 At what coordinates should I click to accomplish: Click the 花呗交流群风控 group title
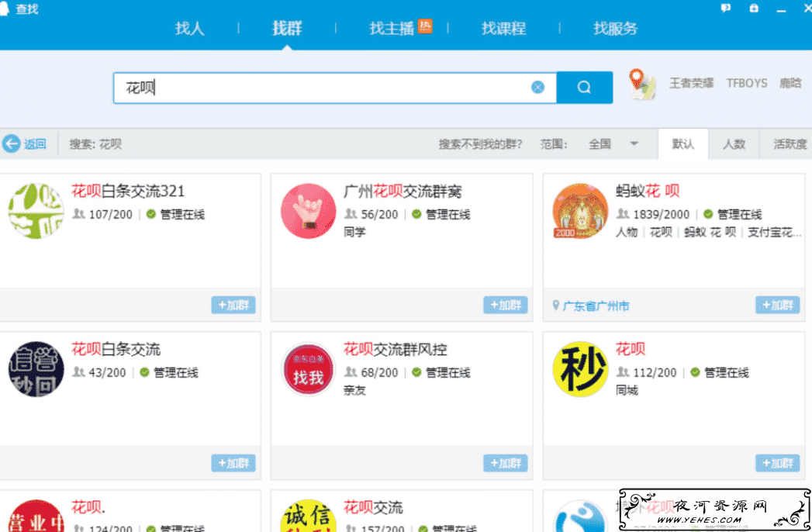pos(395,350)
